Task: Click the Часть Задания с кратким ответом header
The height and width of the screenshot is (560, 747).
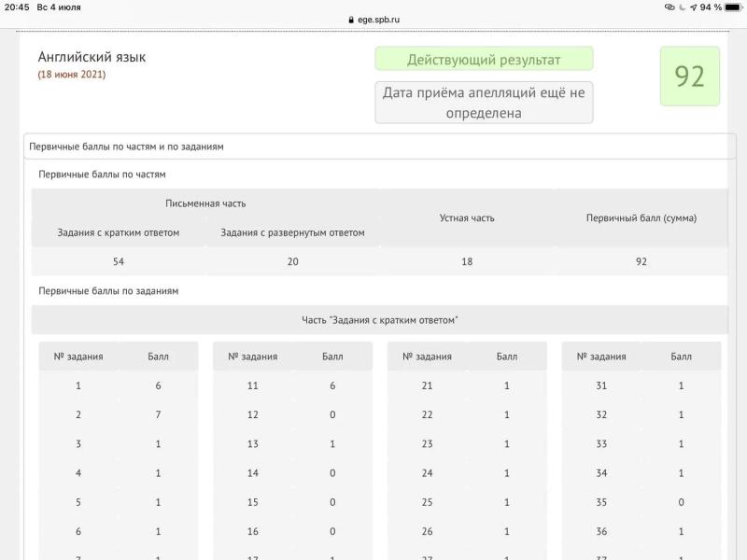Action: tap(380, 320)
